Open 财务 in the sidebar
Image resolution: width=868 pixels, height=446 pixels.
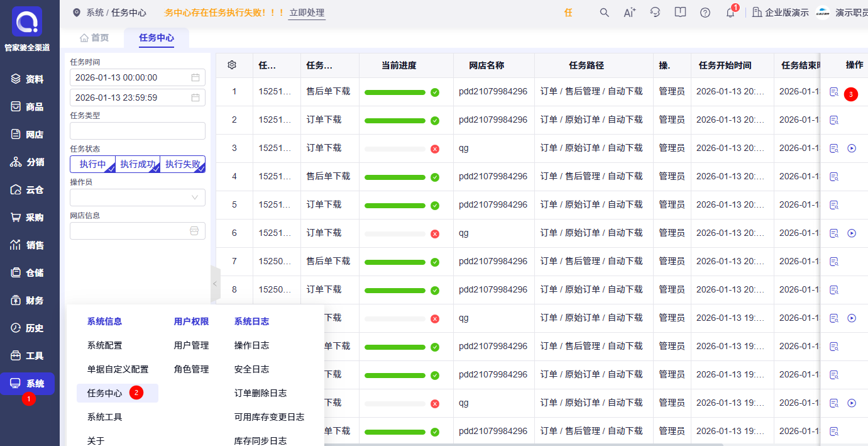pyautogui.click(x=28, y=301)
